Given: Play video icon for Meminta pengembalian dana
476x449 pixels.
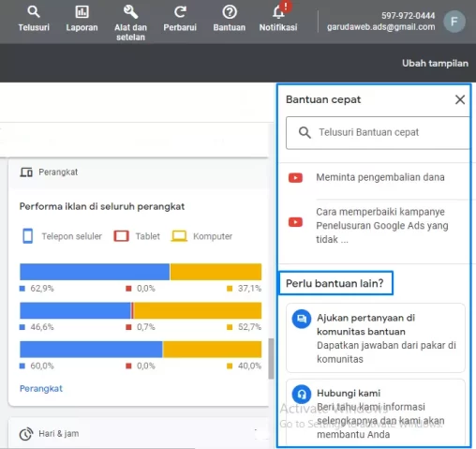Looking at the screenshot, I should [x=295, y=178].
